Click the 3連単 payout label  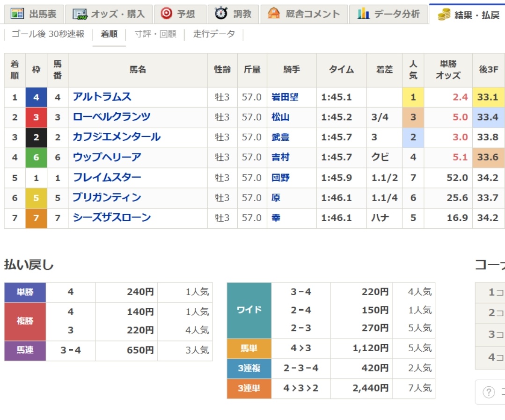(249, 389)
